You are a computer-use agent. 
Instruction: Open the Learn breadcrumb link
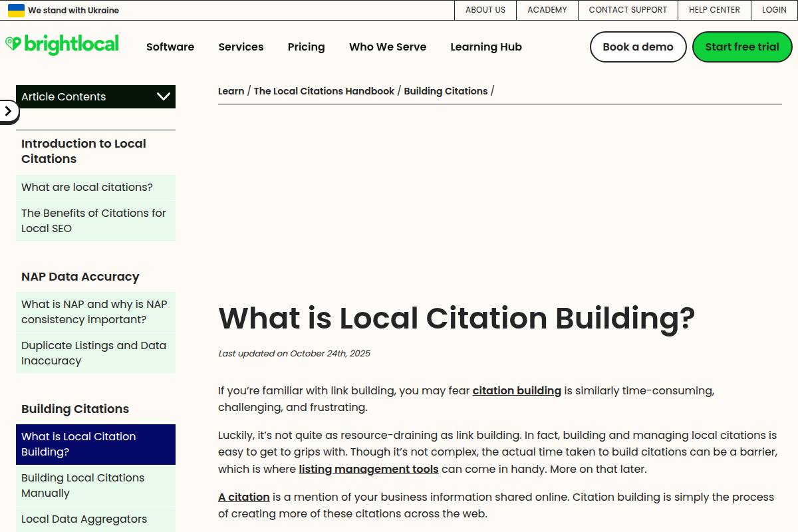tap(231, 90)
